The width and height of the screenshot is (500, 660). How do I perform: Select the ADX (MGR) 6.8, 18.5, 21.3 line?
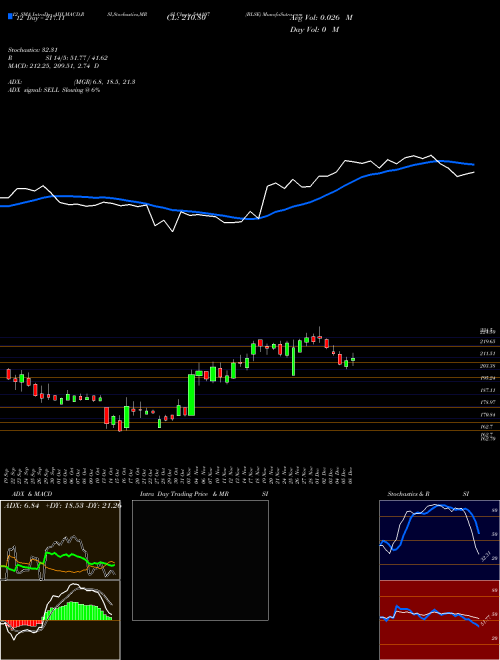[72, 82]
